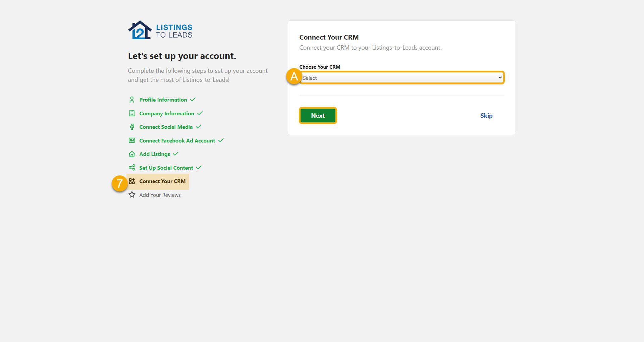Click the building icon beside Company Information
This screenshot has width=644, height=342.
(x=132, y=113)
